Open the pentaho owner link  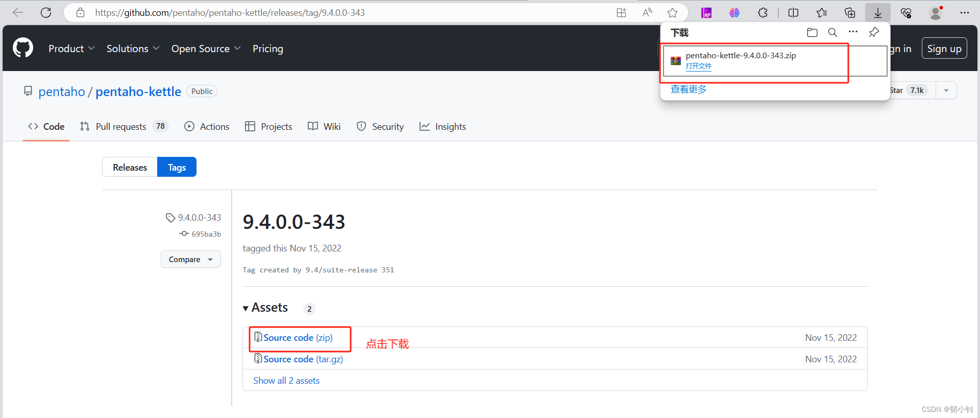62,91
